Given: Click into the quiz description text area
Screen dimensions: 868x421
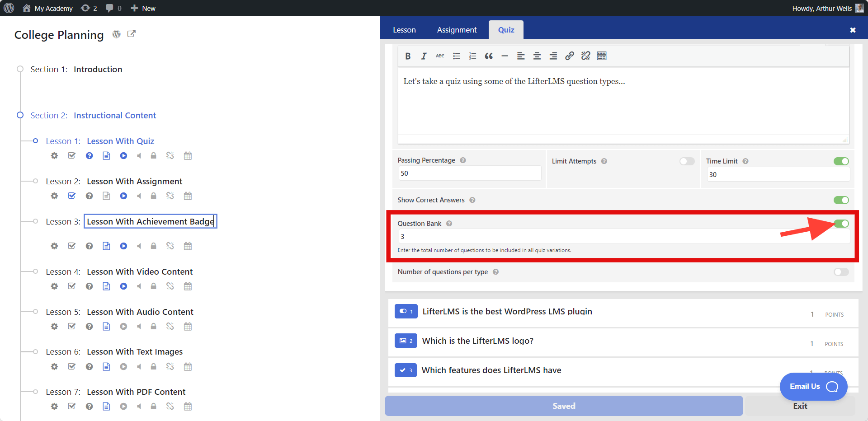Looking at the screenshot, I should coord(623,101).
